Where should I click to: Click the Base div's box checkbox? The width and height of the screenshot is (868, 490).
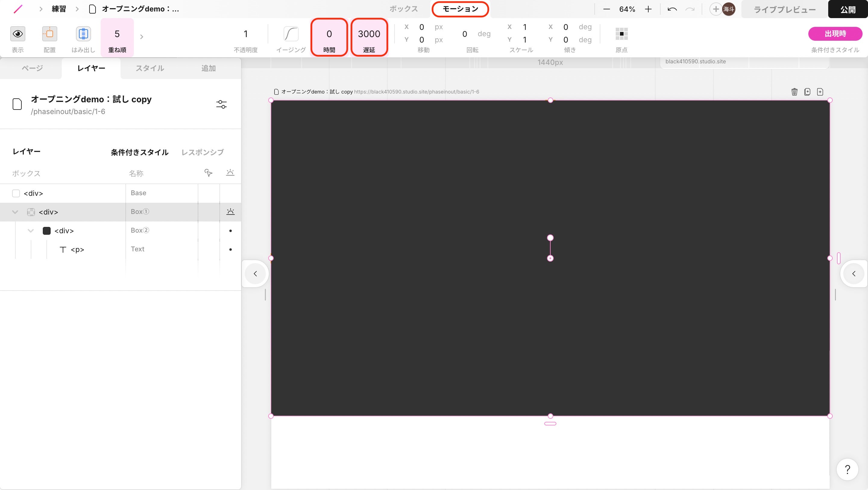(x=16, y=193)
